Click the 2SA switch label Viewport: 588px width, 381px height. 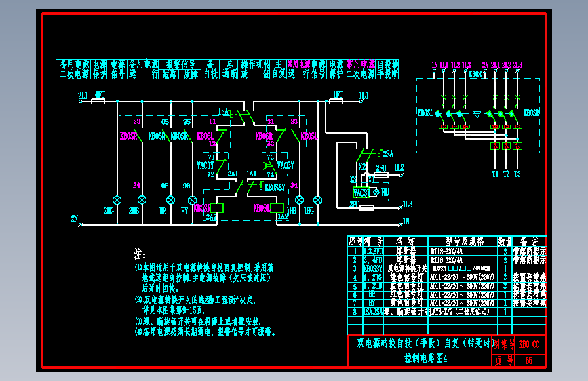pyautogui.click(x=388, y=154)
